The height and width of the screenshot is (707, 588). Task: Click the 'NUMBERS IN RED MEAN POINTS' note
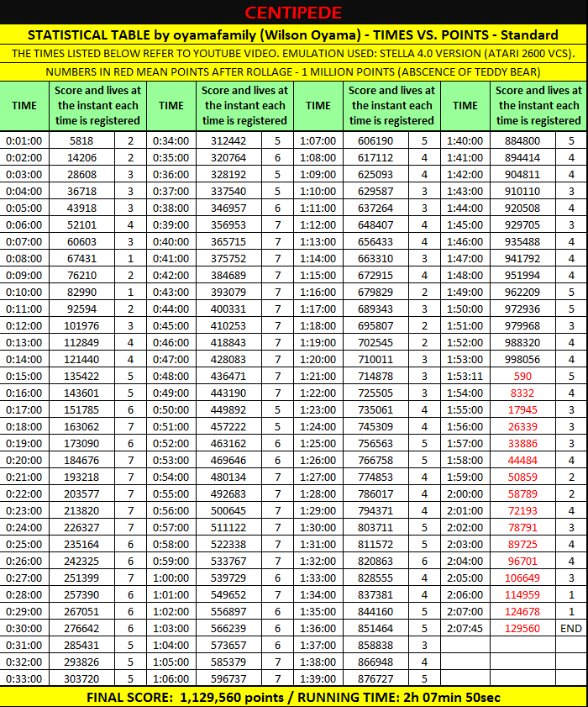[293, 72]
